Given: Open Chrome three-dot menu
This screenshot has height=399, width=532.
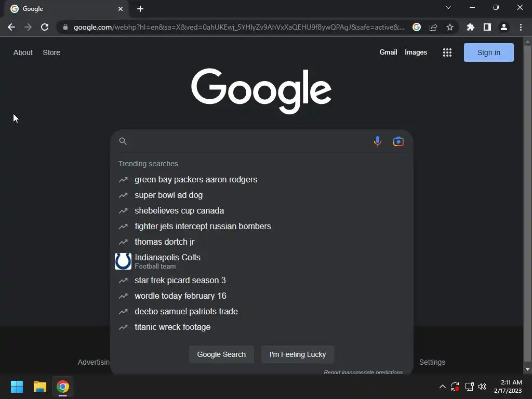Looking at the screenshot, I should [x=521, y=27].
